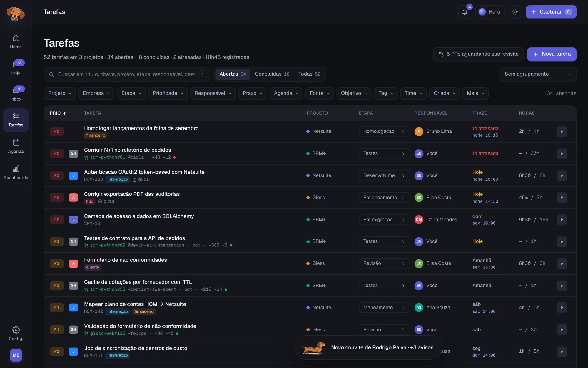Open Agenda calendar in sidebar
The image size is (588, 368).
click(x=16, y=146)
